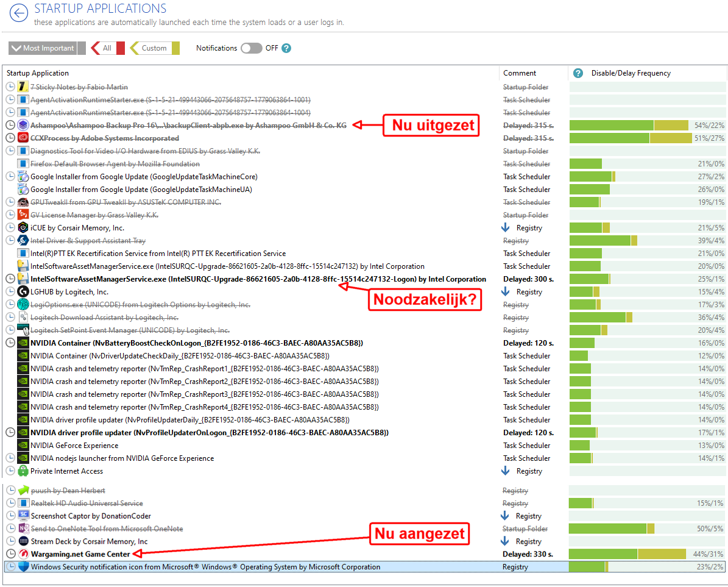The image size is (728, 587).
Task: Click the Private Internet Access icon
Action: (x=23, y=471)
